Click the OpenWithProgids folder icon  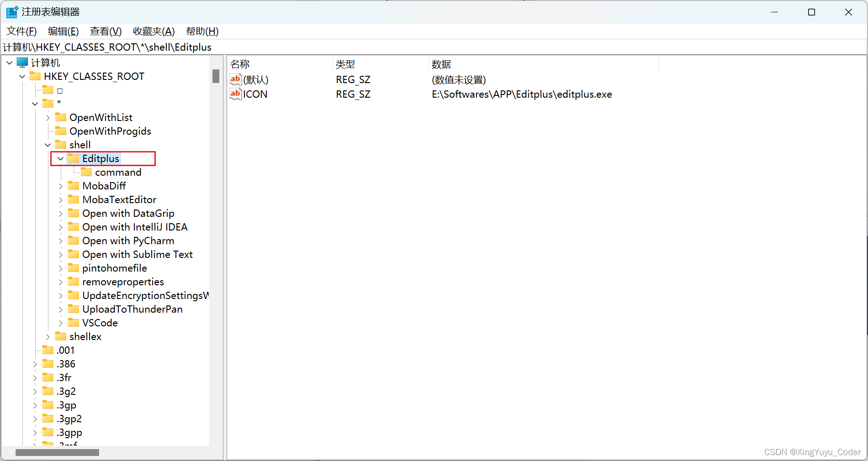point(61,131)
